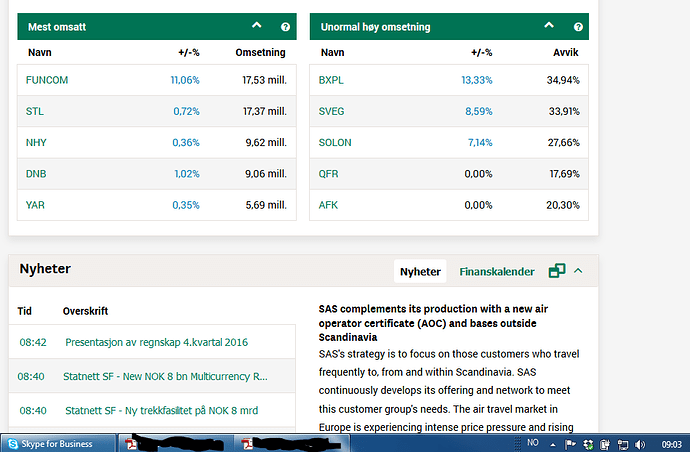Collapse the Nyheter section

tap(578, 271)
